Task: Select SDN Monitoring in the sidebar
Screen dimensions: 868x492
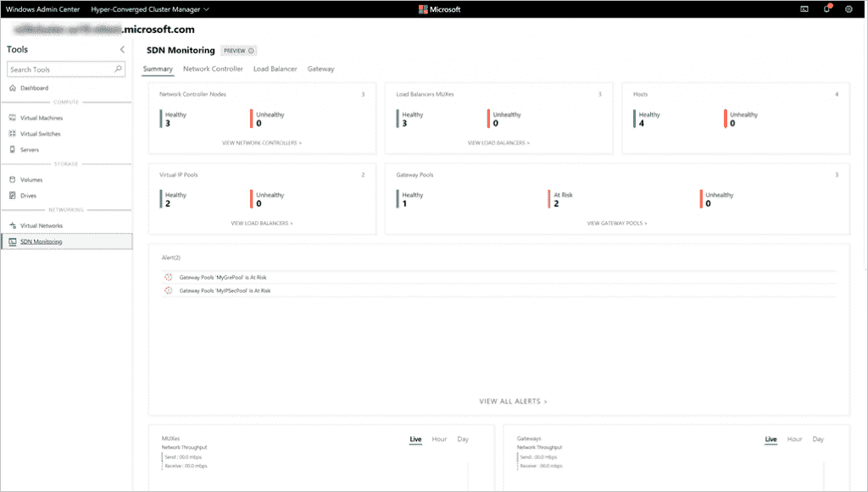Action: tap(66, 241)
